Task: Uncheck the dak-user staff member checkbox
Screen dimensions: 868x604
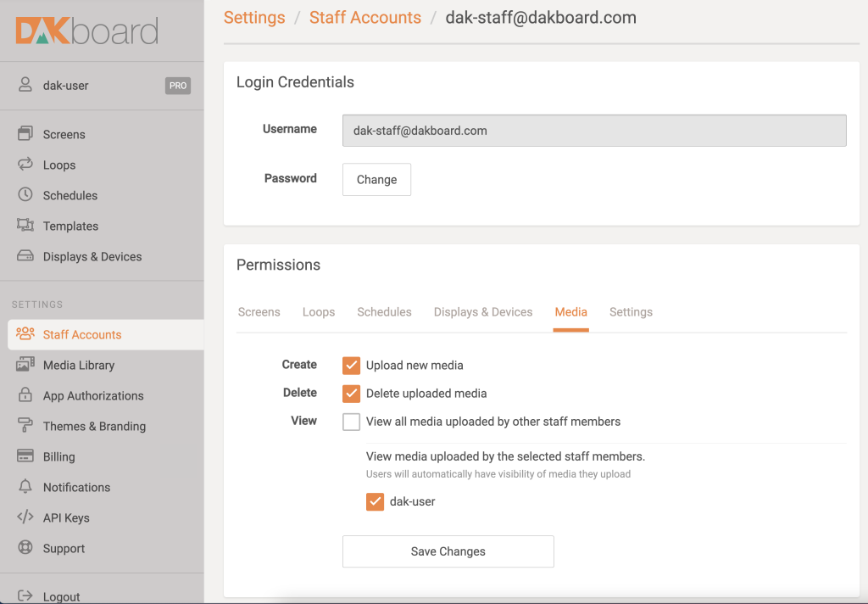Action: pyautogui.click(x=375, y=501)
